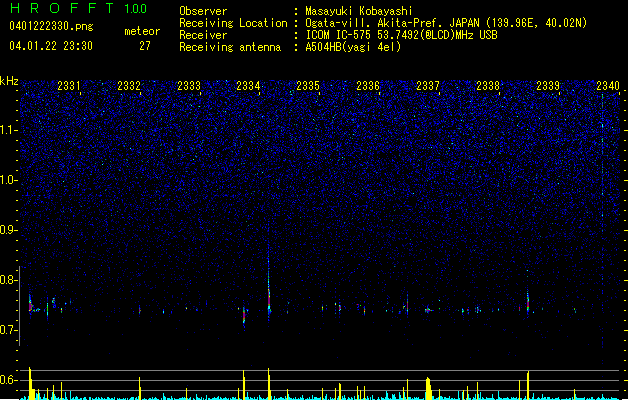This screenshot has height=400, width=629.
Task: Click the 2335 time axis marker
Action: (308, 85)
